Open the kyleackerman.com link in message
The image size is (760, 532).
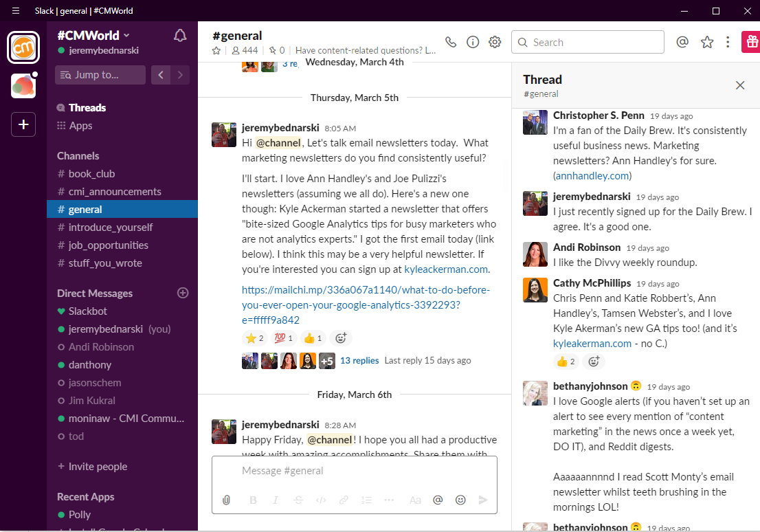click(446, 269)
